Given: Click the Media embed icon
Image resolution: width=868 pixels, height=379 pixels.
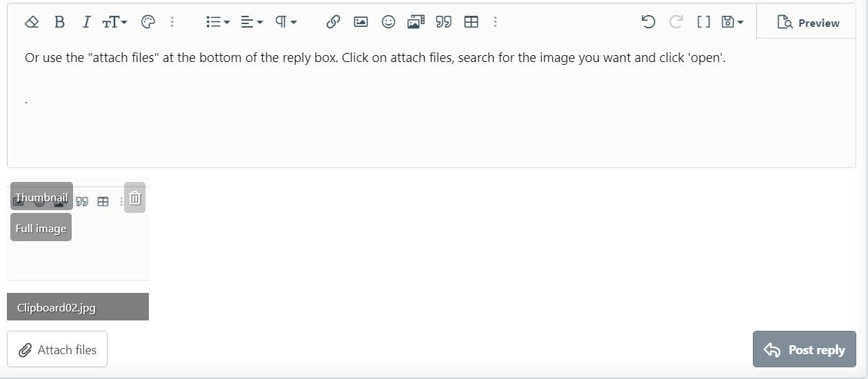Looking at the screenshot, I should (416, 22).
